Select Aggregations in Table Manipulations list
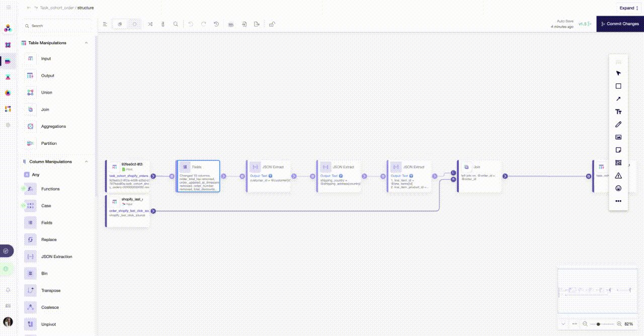Screen dimensions: 644x336 tap(53, 126)
